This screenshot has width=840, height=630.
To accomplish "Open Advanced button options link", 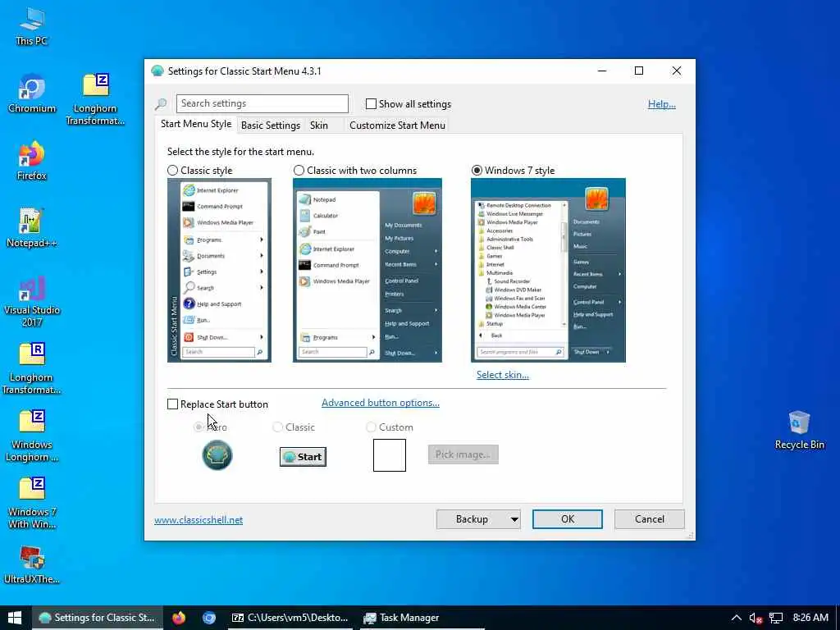I will click(x=381, y=402).
